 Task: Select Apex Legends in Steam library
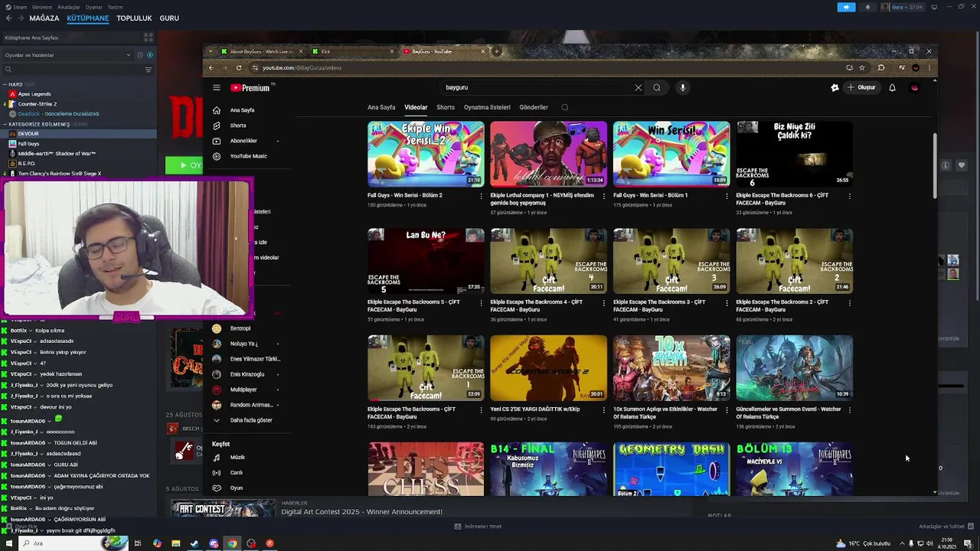pos(34,94)
